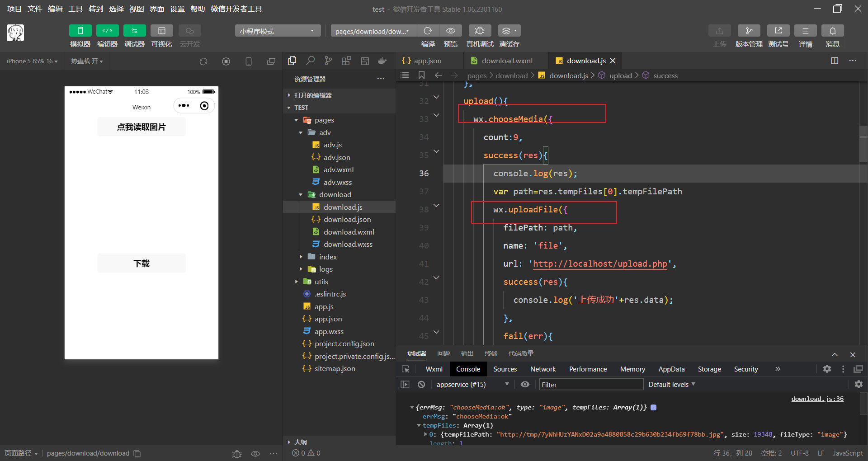Image resolution: width=868 pixels, height=461 pixels.
Task: Open the mini program mode (小程序模式) dropdown
Action: click(x=278, y=31)
